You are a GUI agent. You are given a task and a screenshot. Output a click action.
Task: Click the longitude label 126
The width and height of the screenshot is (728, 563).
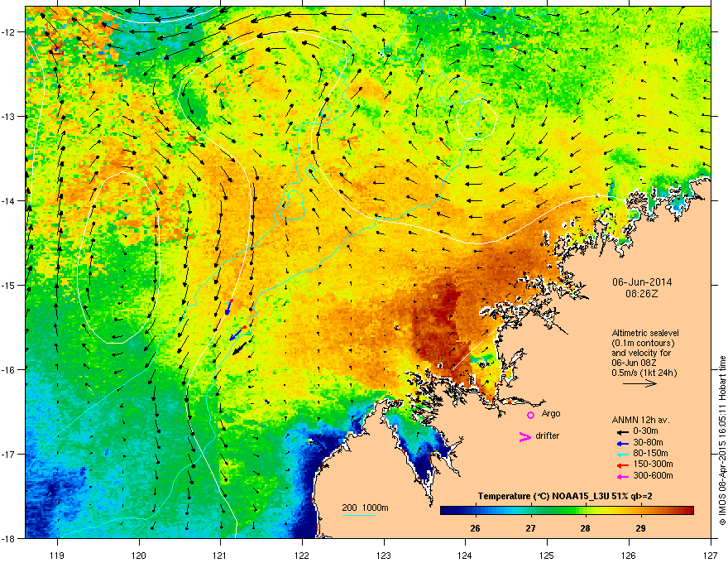(629, 555)
